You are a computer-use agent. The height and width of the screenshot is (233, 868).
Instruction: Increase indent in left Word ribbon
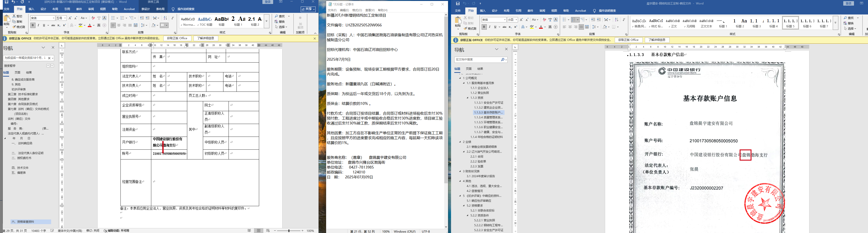coord(148,18)
